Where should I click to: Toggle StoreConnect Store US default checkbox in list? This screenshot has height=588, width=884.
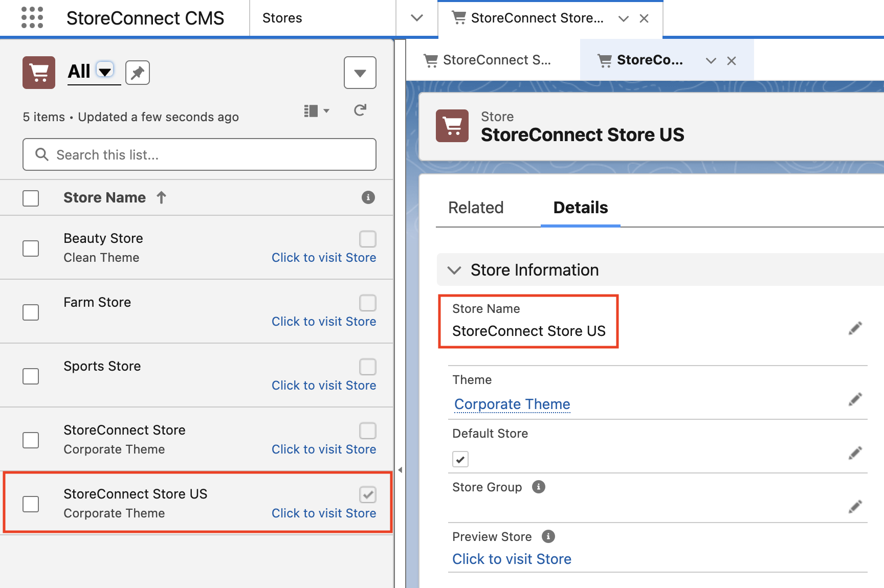368,494
